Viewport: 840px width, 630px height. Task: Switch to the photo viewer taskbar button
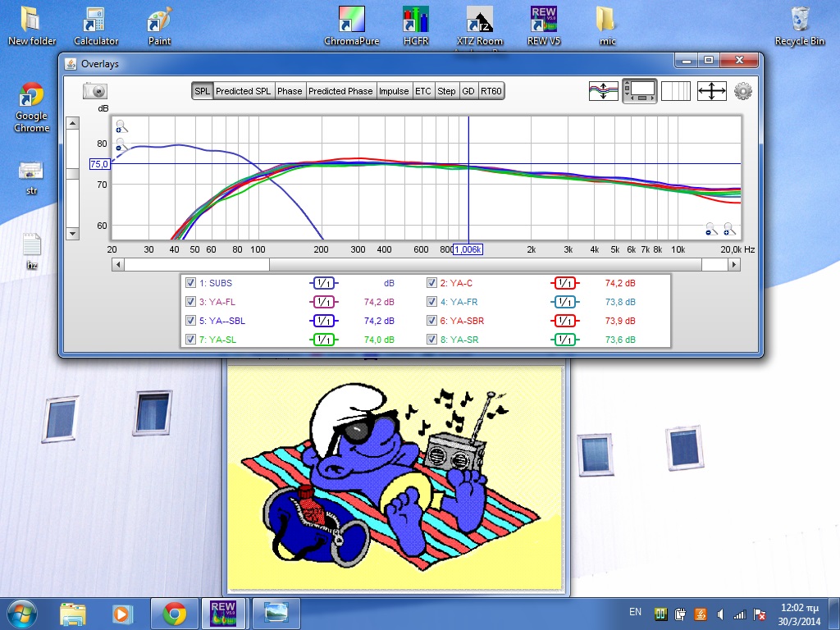coord(276,614)
